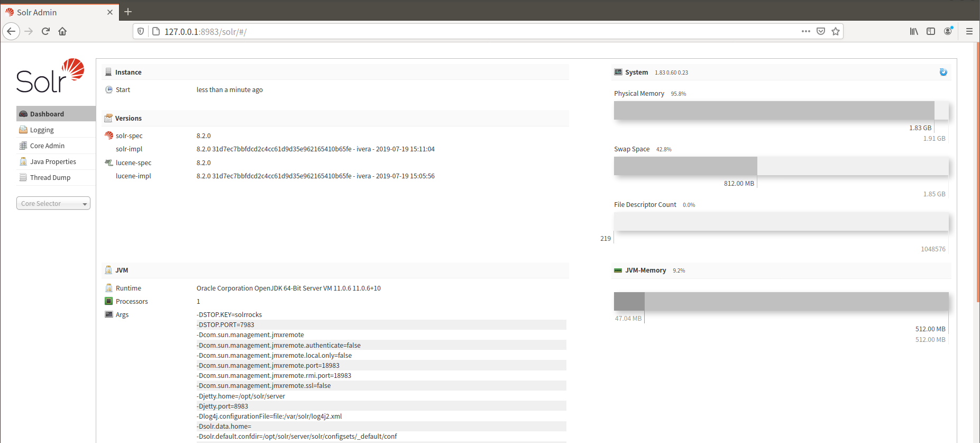
Task: Click the Physical Memory usage bar
Action: click(781, 110)
